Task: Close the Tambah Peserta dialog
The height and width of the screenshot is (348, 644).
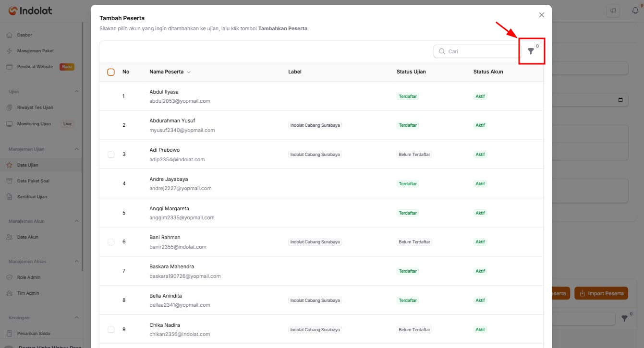Action: pos(542,15)
